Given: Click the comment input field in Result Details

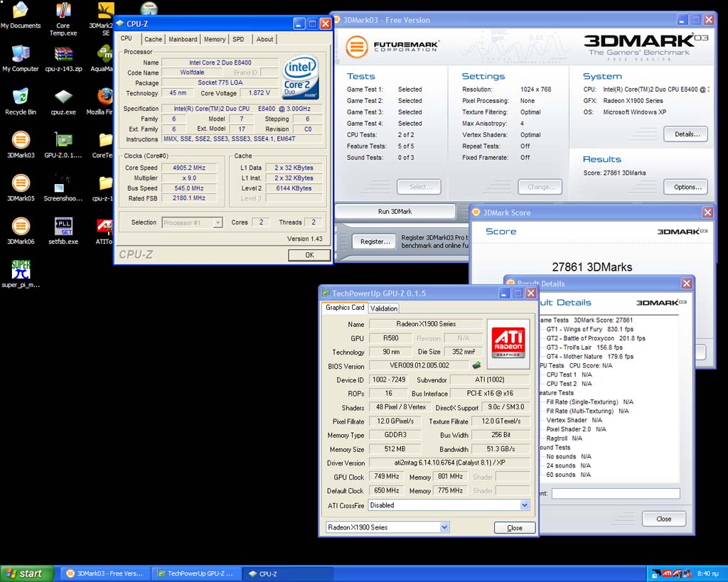Looking at the screenshot, I should tap(616, 493).
